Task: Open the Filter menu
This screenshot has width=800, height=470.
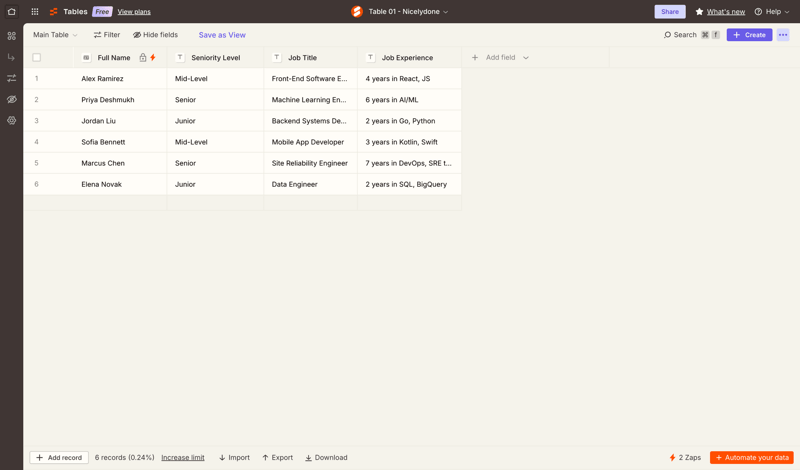Action: [107, 35]
